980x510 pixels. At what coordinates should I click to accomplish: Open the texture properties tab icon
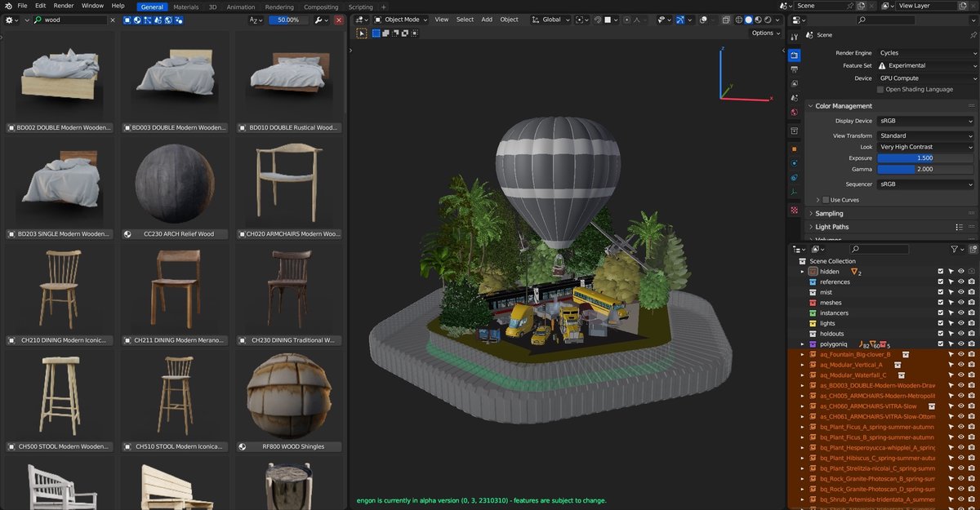(795, 210)
